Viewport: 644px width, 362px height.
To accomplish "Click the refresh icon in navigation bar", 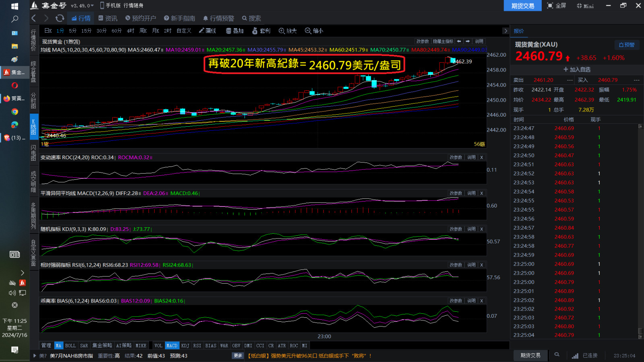I will 60,18.
